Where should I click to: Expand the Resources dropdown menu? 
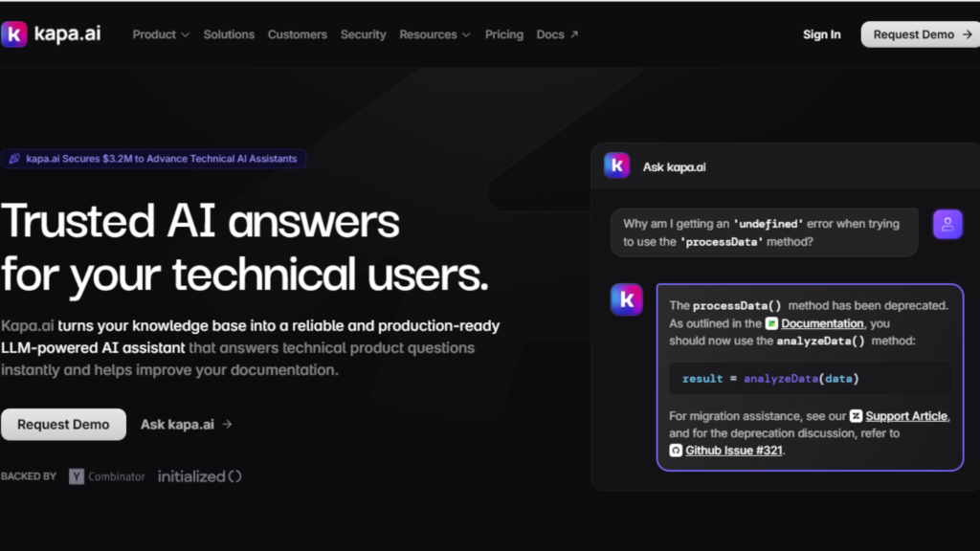click(434, 34)
